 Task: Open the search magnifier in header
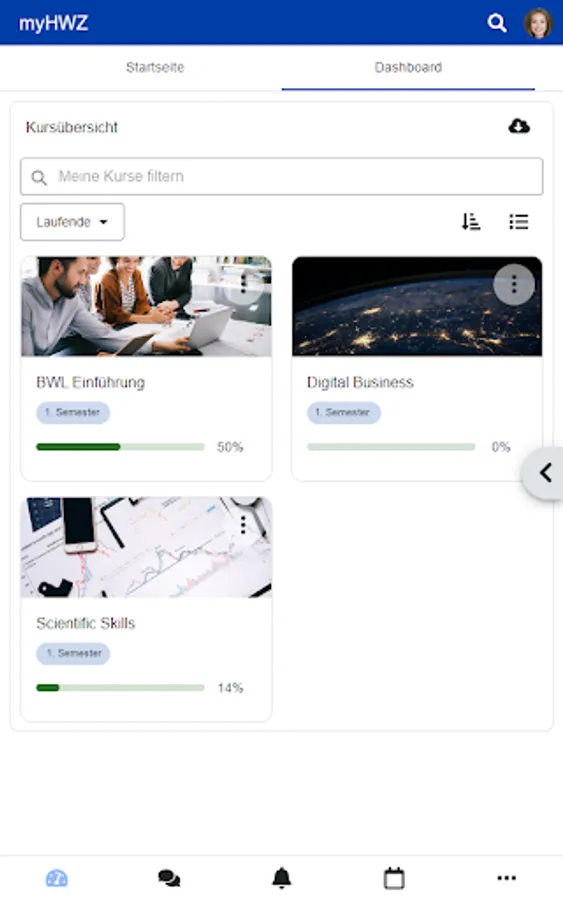[x=496, y=24]
